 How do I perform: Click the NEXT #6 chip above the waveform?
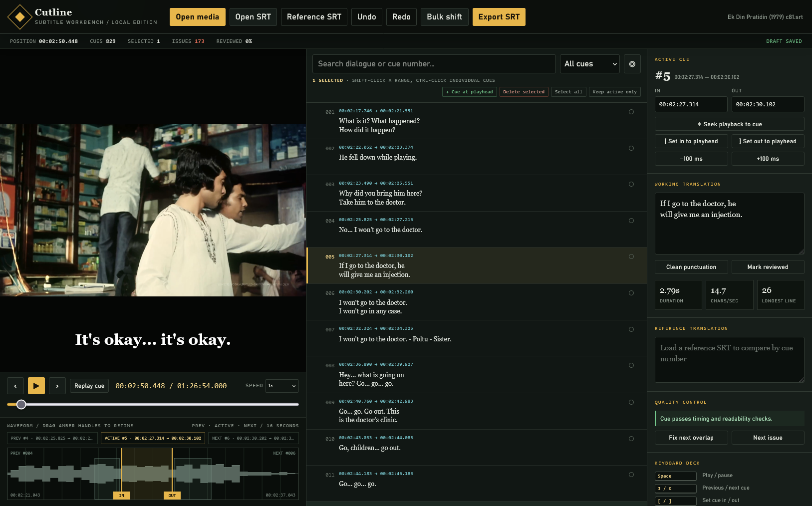click(254, 438)
